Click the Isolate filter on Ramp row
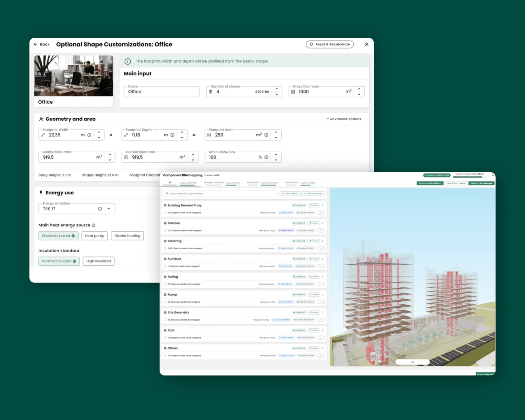Viewport: 525px width, 420px height. [314, 294]
